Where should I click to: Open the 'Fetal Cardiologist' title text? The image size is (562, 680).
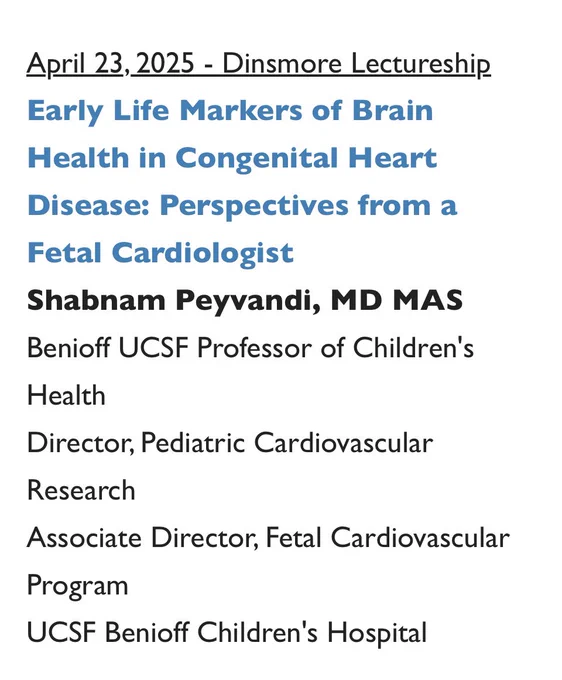[x=160, y=253]
